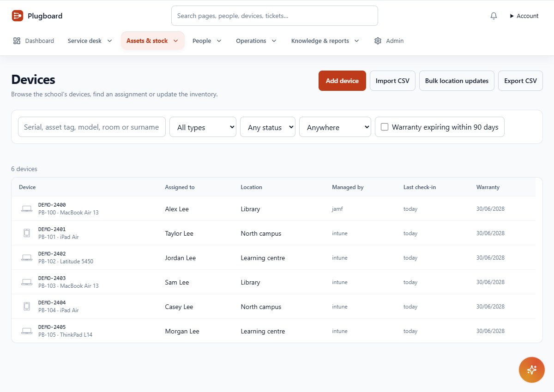Click the Plugboard logo icon
Viewport: 554px width, 392px height.
tap(17, 16)
